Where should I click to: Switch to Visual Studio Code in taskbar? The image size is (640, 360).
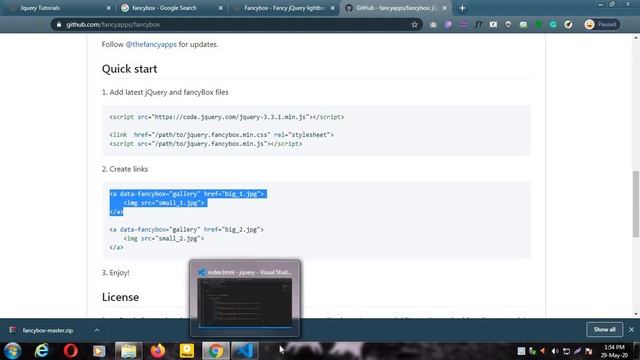[245, 351]
